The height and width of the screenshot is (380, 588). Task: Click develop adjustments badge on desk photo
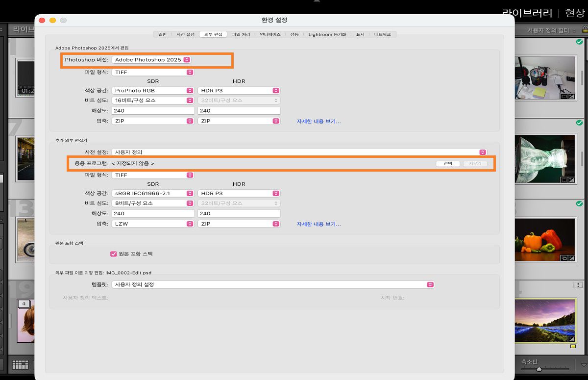(571, 96)
